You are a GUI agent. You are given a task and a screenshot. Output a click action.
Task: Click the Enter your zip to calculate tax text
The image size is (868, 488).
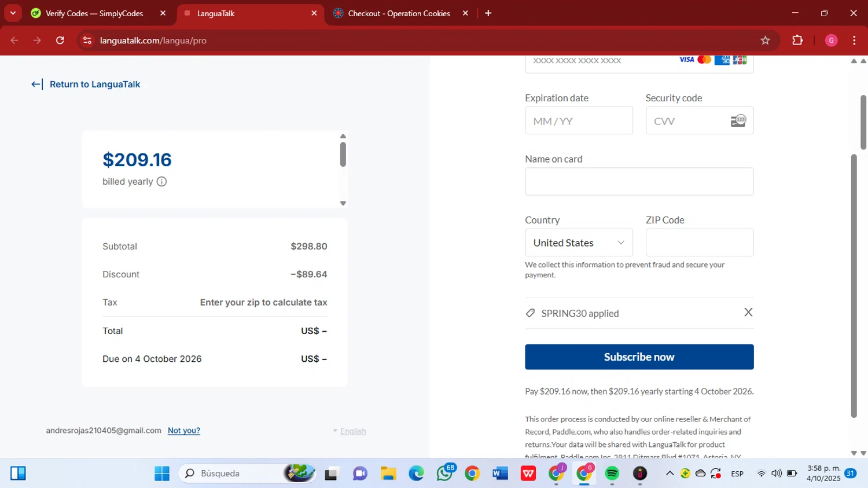pyautogui.click(x=263, y=302)
